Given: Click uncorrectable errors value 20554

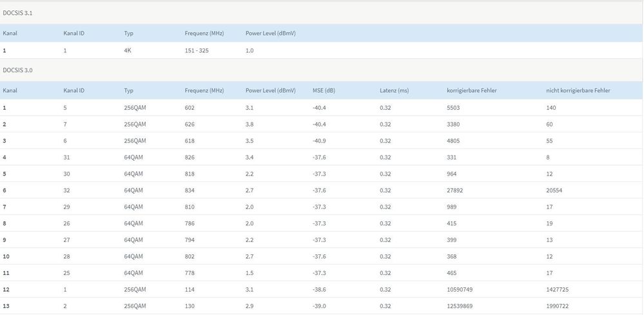Looking at the screenshot, I should [554, 190].
